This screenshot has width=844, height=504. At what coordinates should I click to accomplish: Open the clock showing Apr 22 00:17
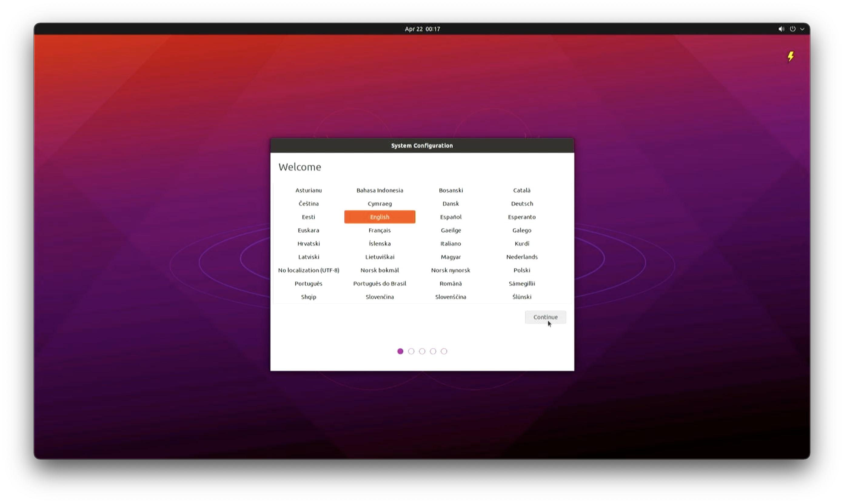click(422, 29)
